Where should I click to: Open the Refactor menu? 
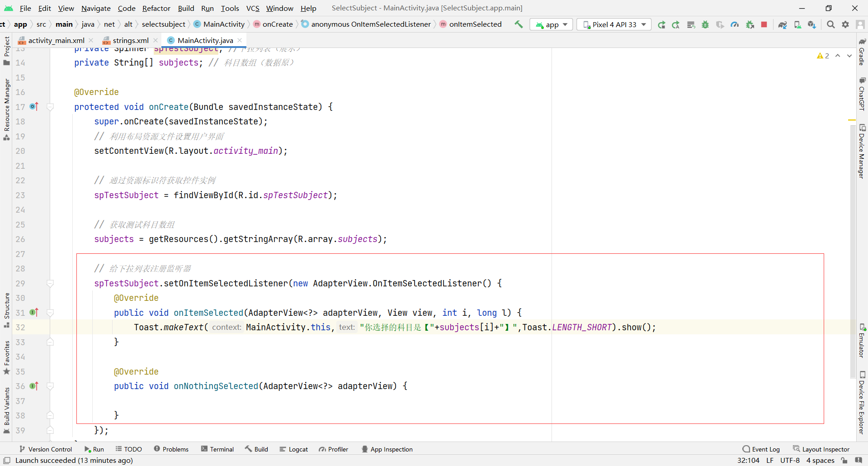[156, 8]
